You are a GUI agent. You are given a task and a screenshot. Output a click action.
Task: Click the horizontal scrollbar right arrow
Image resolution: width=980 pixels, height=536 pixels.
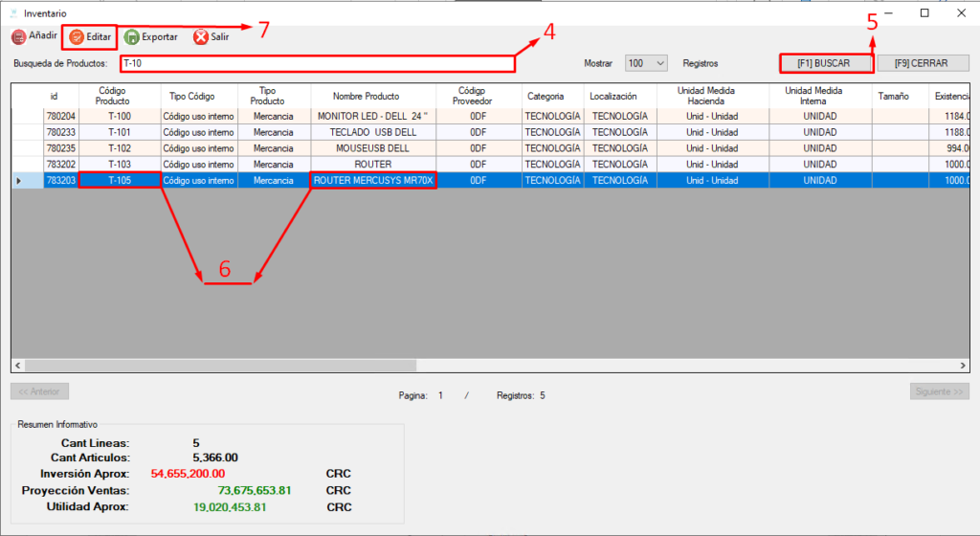pos(963,366)
